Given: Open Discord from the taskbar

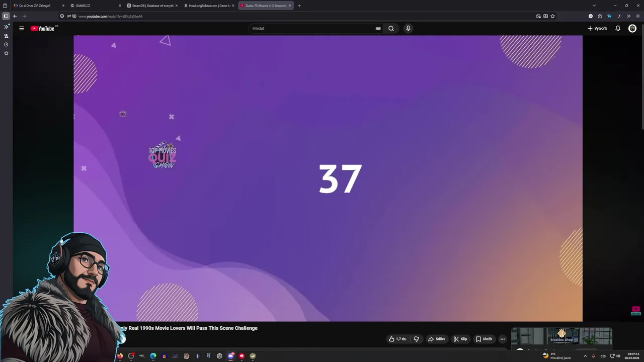Looking at the screenshot, I should 230,356.
